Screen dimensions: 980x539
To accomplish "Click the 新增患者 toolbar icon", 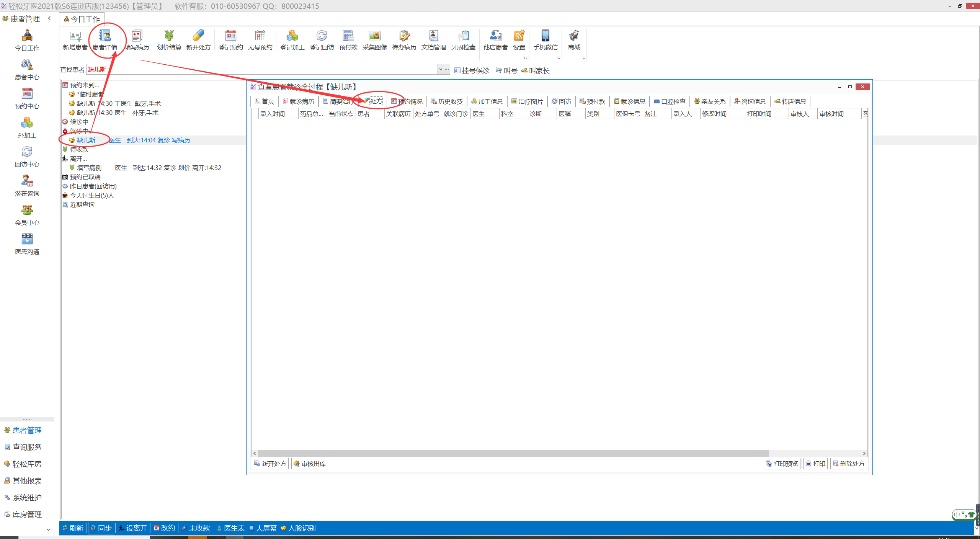I will point(75,40).
